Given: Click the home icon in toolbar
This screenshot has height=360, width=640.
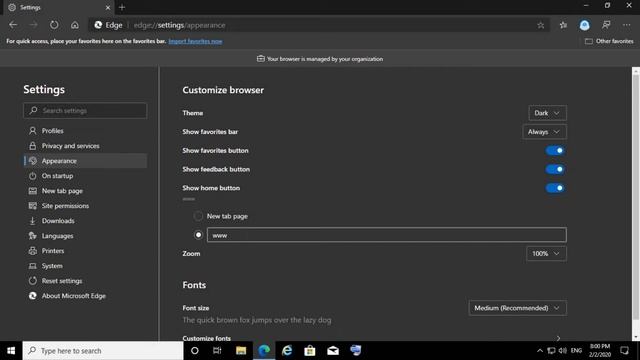Looking at the screenshot, I should click(x=75, y=25).
